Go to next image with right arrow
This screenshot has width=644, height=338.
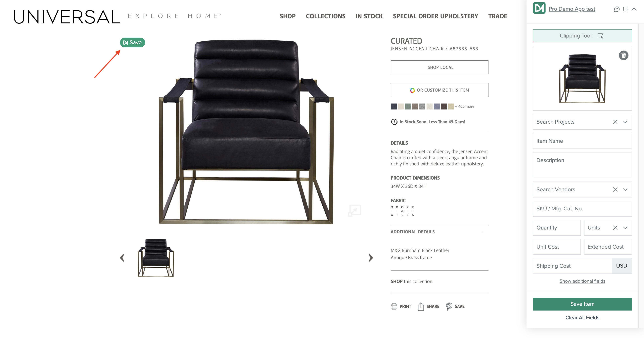[x=371, y=258]
